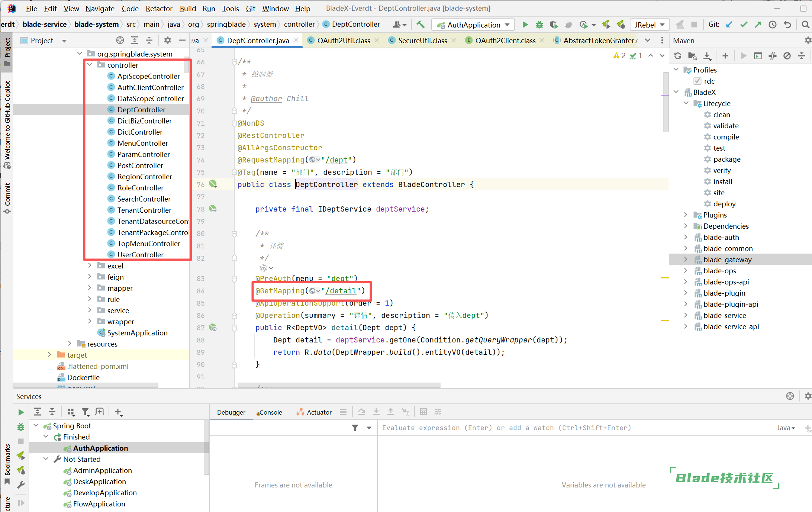Open UserController in project tree
This screenshot has height=512, width=812.
(x=140, y=255)
